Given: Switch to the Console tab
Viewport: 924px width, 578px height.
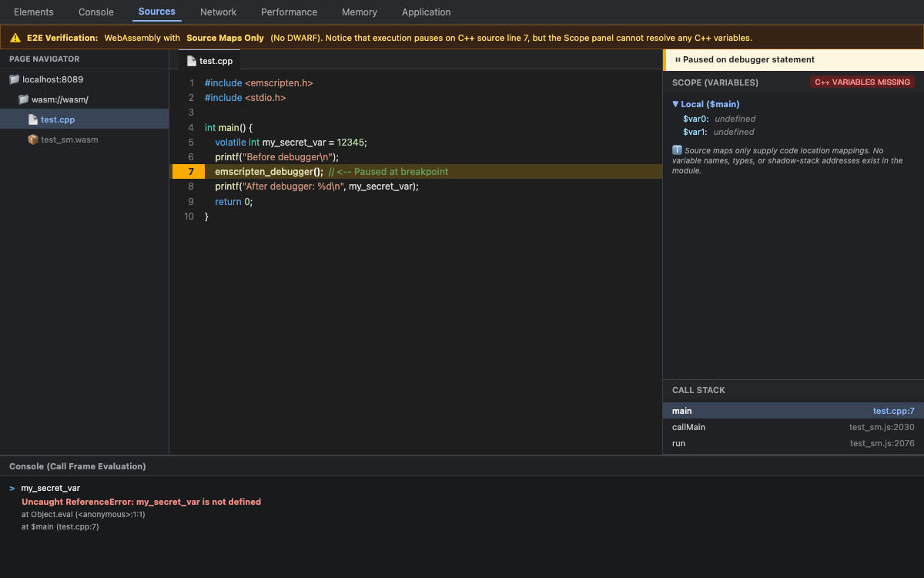Looking at the screenshot, I should point(96,12).
